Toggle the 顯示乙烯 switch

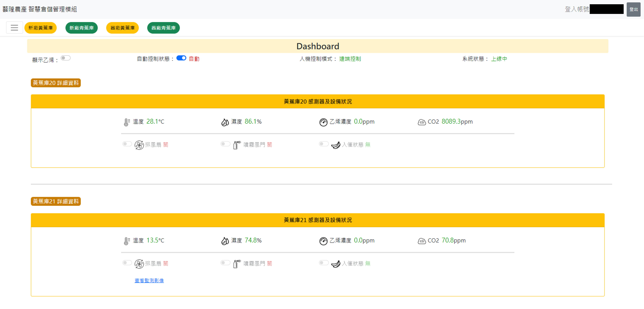click(x=66, y=58)
